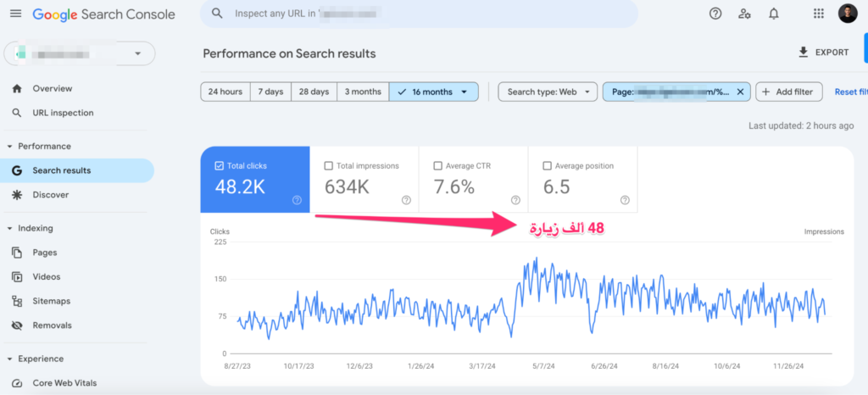This screenshot has height=395, width=868.
Task: Open Core Web Vitals in sidebar
Action: click(64, 383)
